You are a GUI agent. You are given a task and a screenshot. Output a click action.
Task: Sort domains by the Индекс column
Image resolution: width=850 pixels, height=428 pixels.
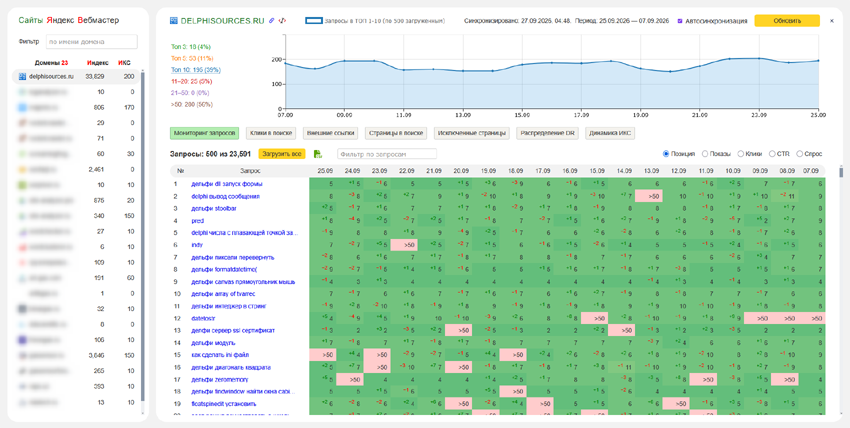(x=98, y=63)
